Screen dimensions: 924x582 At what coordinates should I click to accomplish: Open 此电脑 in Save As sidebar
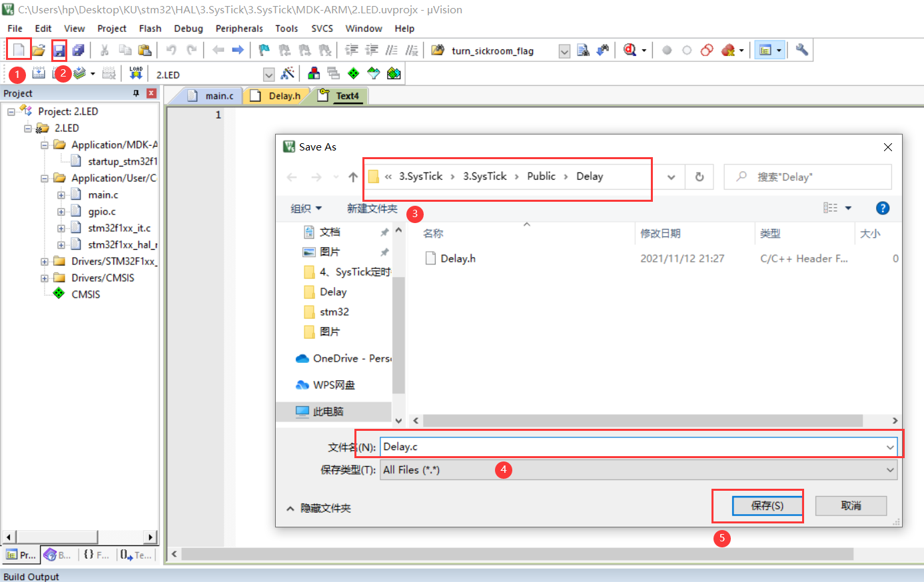point(328,412)
